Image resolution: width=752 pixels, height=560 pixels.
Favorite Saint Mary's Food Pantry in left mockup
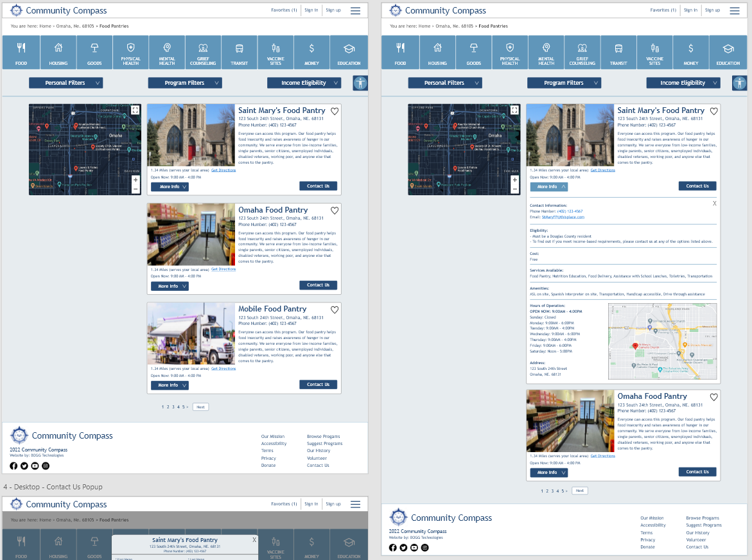click(x=335, y=111)
